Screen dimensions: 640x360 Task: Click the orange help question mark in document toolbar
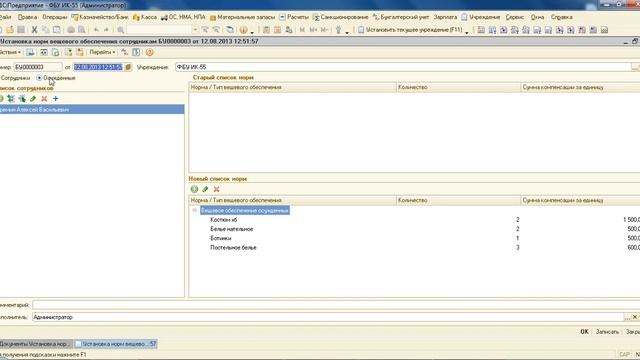149,52
